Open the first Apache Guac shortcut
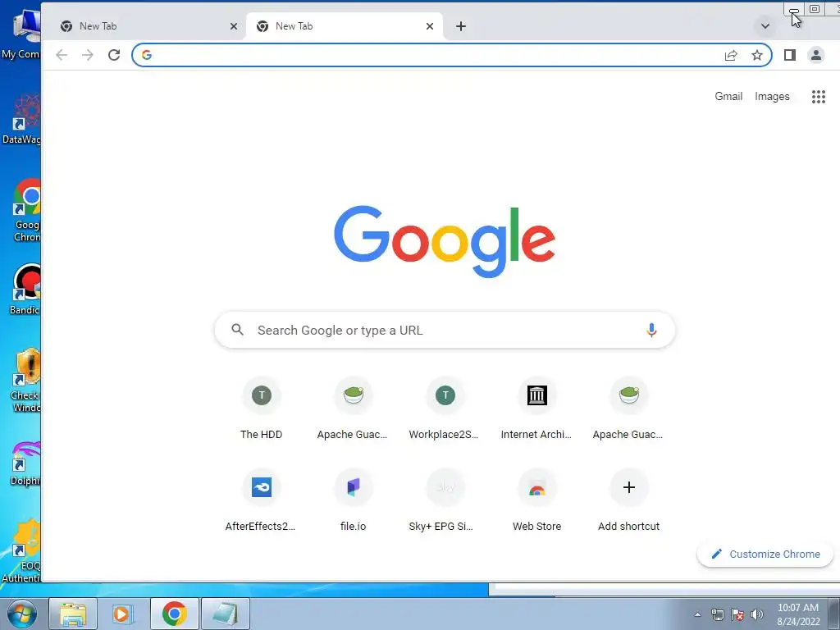Viewport: 840px width, 630px height. click(353, 409)
